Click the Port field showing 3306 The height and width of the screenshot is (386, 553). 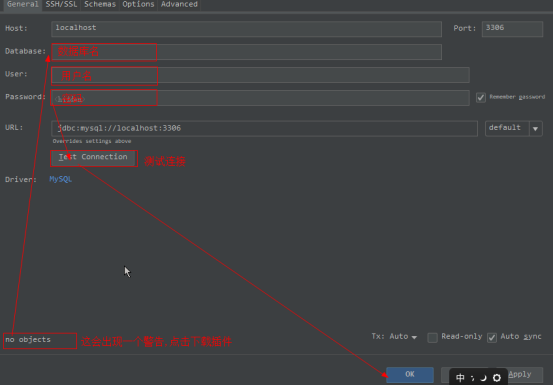[x=512, y=29]
